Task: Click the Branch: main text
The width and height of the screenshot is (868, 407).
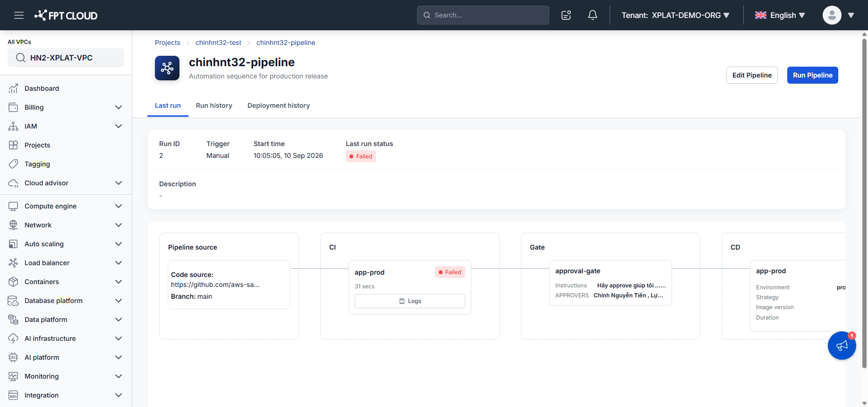Action: pyautogui.click(x=192, y=296)
